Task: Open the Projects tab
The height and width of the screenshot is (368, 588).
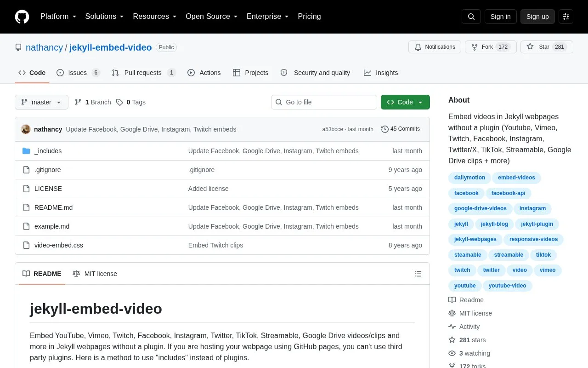Action: [251, 73]
